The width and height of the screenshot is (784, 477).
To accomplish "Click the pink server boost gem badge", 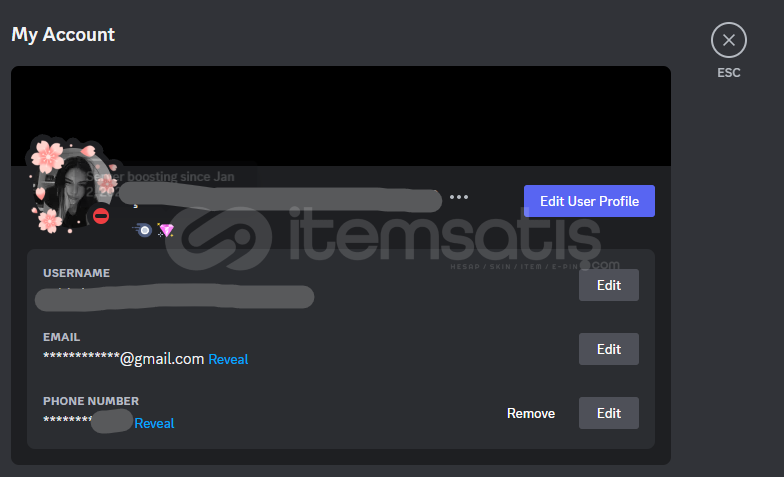I will (x=166, y=230).
